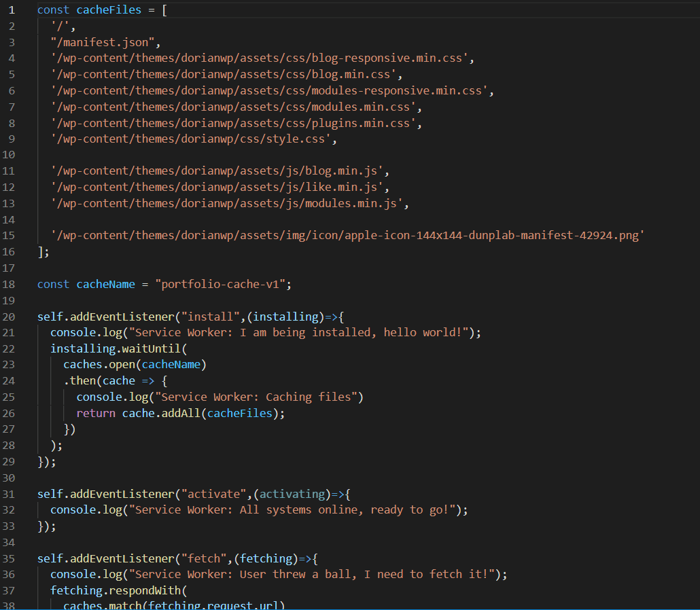This screenshot has height=610, width=700.
Task: Click the "/manifest.json" string
Action: pos(105,42)
